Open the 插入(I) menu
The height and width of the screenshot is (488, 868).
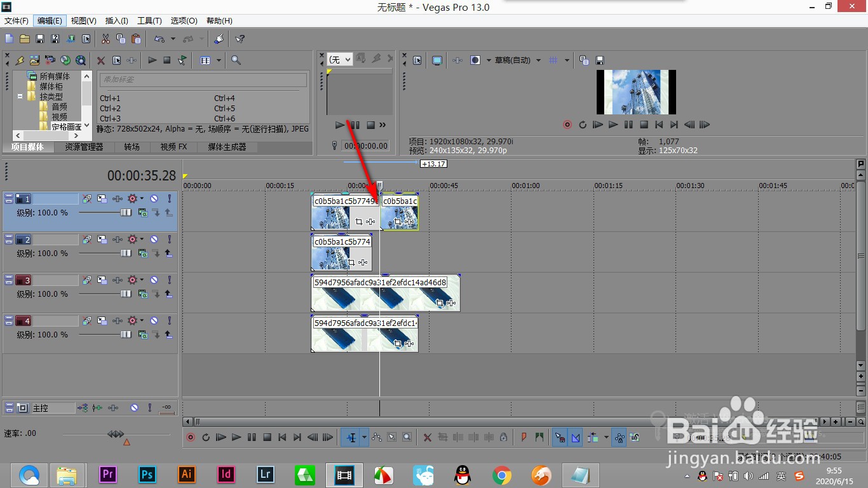(116, 21)
